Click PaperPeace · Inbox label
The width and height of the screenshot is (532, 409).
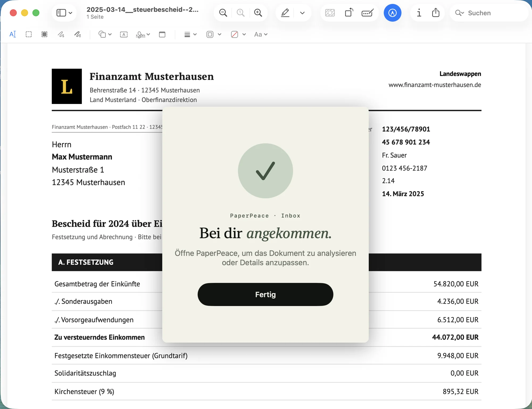pyautogui.click(x=265, y=216)
